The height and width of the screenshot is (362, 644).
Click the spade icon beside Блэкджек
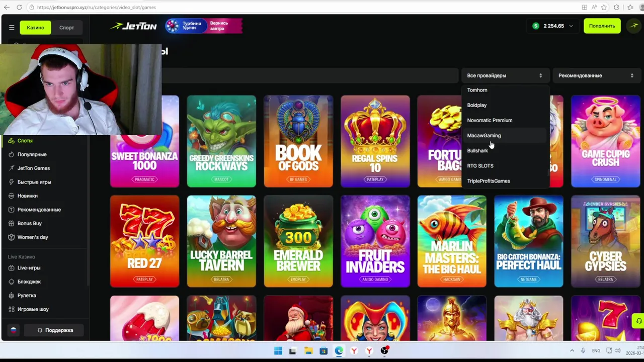pos(12,282)
